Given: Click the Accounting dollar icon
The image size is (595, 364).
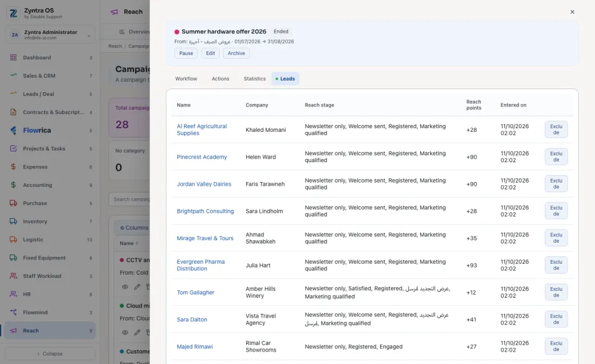Looking at the screenshot, I should point(13,184).
